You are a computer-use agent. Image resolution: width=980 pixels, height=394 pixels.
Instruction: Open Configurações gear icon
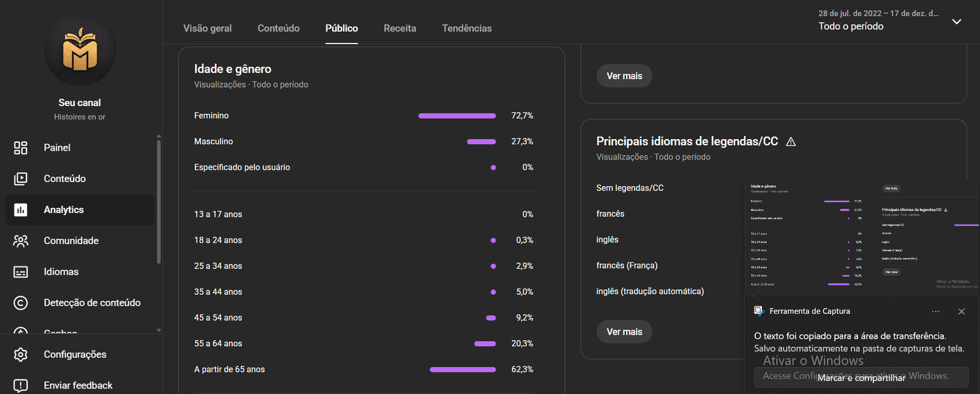click(21, 355)
